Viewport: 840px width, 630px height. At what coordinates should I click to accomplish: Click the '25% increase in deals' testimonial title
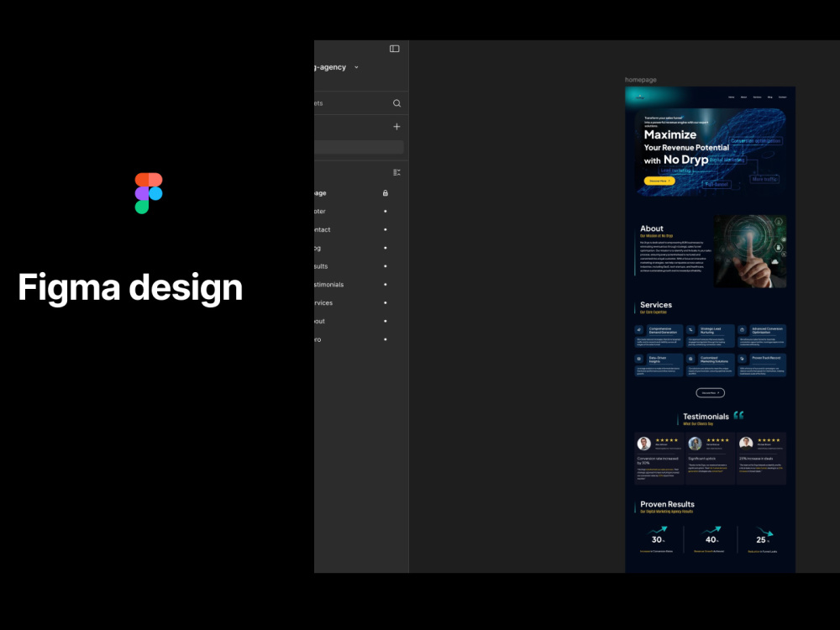tap(756, 459)
